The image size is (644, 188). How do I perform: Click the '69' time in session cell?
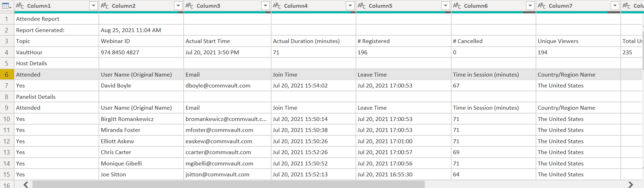pyautogui.click(x=494, y=152)
